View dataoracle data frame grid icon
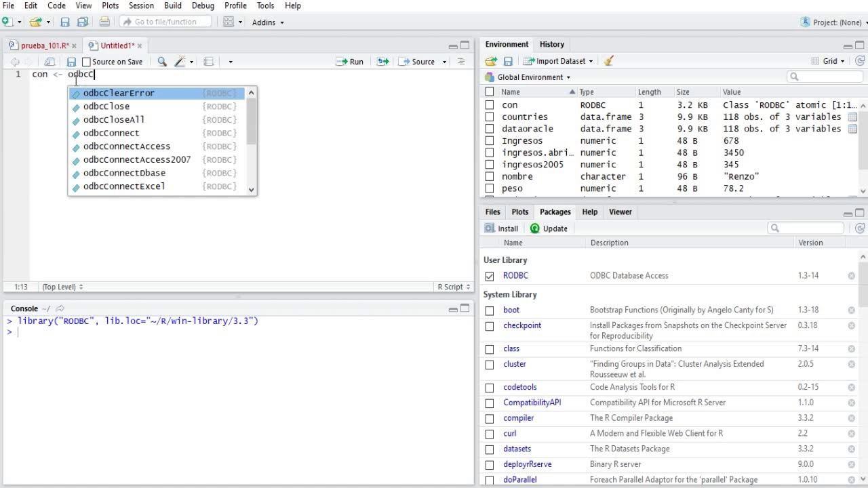 [852, 129]
